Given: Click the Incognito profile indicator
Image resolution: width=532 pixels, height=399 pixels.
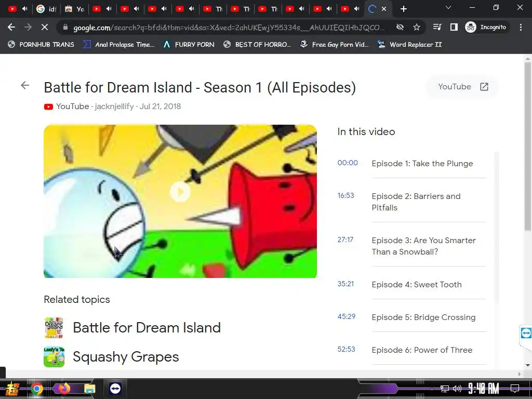Looking at the screenshot, I should point(486,27).
